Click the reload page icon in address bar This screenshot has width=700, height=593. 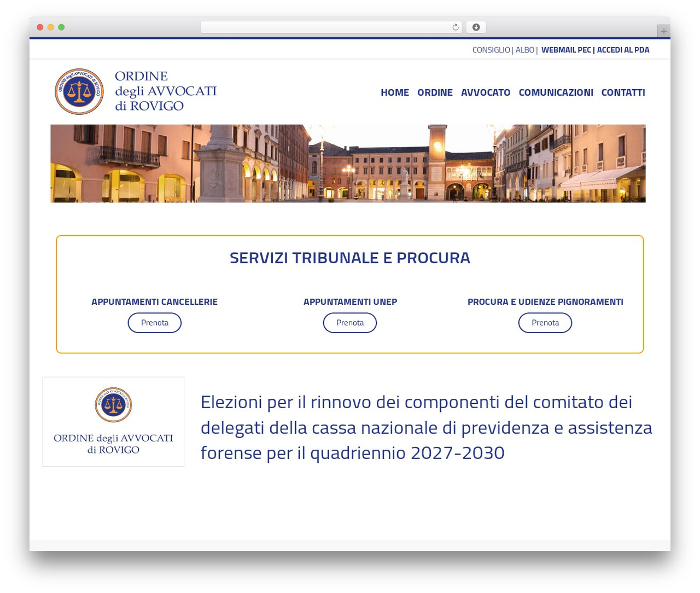[x=455, y=27]
